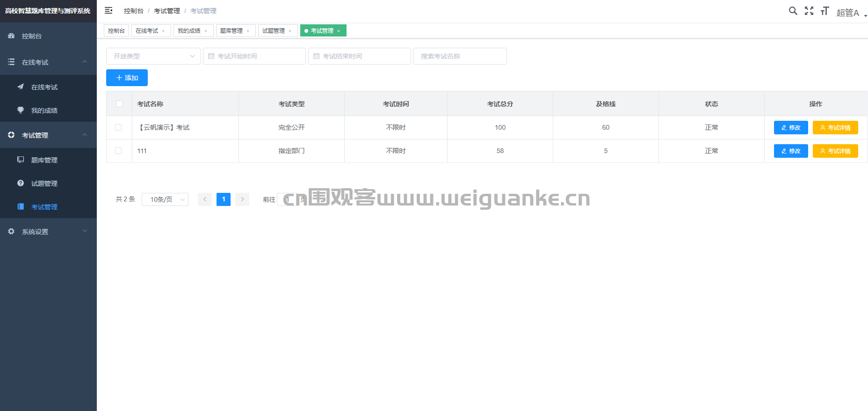Image resolution: width=868 pixels, height=411 pixels.
Task: Open the 考试开始时间 date picker field
Action: [254, 56]
